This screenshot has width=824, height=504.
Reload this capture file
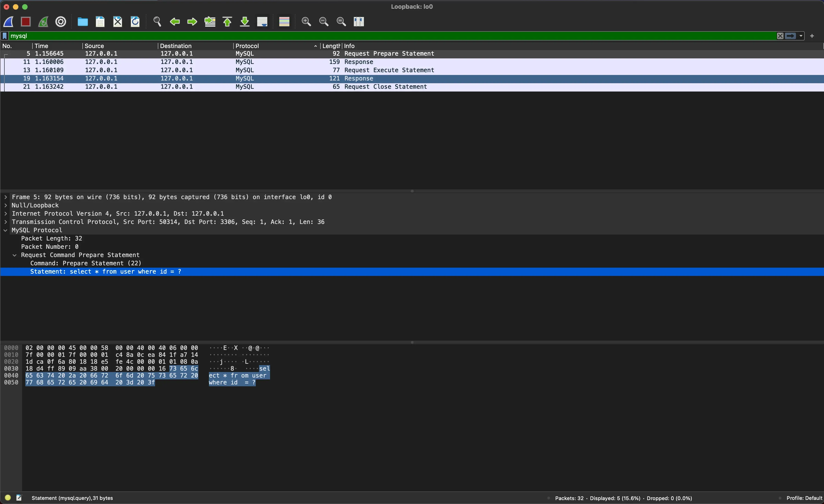tap(135, 22)
